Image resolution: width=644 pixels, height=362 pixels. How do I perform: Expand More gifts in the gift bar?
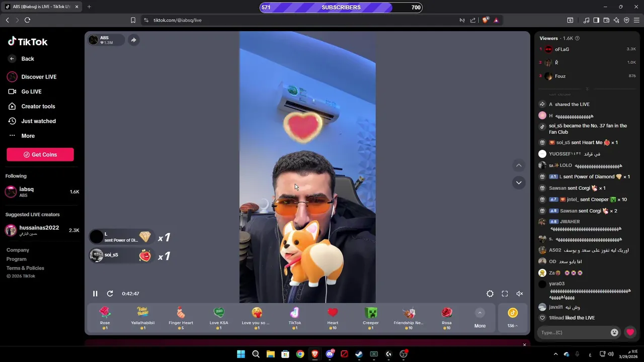click(x=480, y=318)
